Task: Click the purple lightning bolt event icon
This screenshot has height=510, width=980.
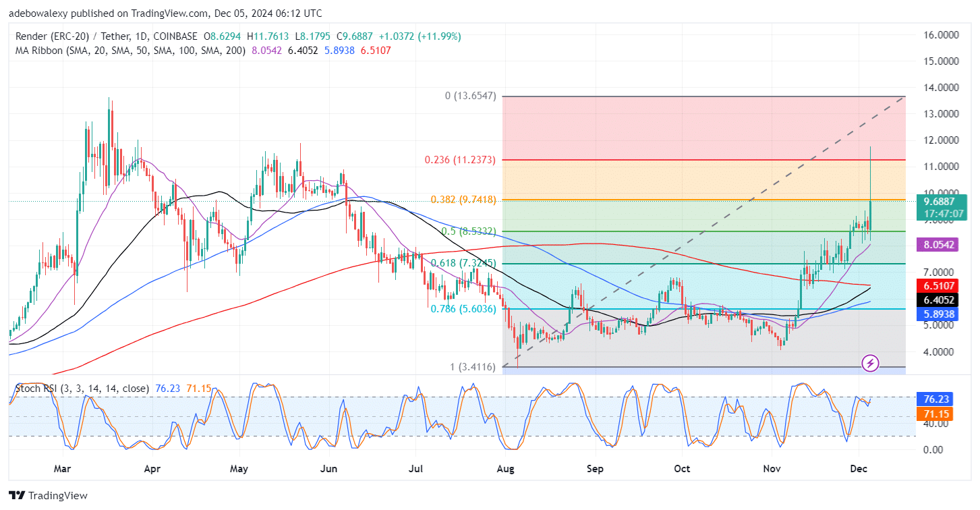Action: (x=870, y=364)
